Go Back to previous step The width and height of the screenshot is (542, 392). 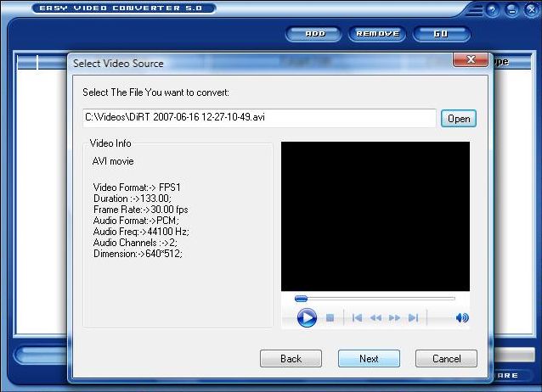click(291, 359)
